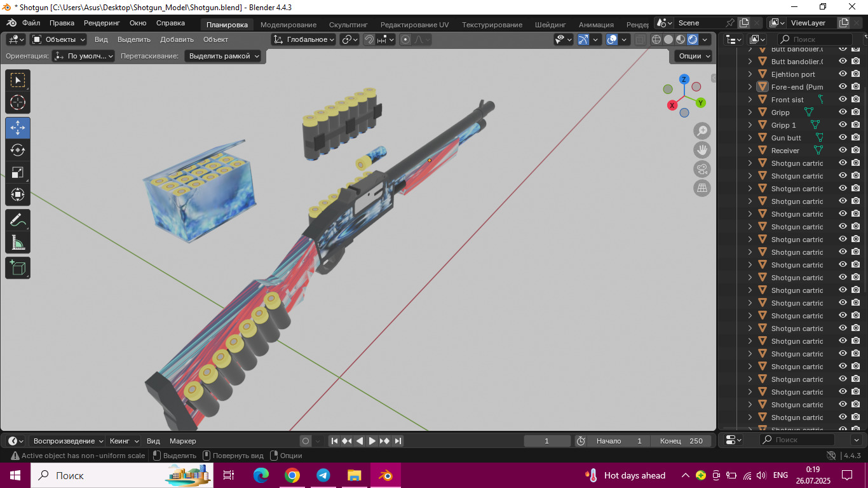Expand the Gripp 1 tree item

750,125
